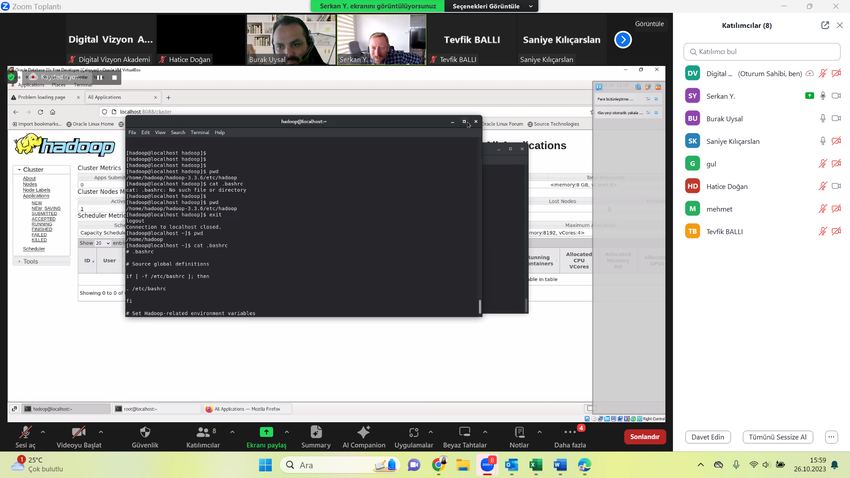Image resolution: width=850 pixels, height=478 pixels.
Task: Toggle muted microphone for gul
Action: (x=823, y=164)
